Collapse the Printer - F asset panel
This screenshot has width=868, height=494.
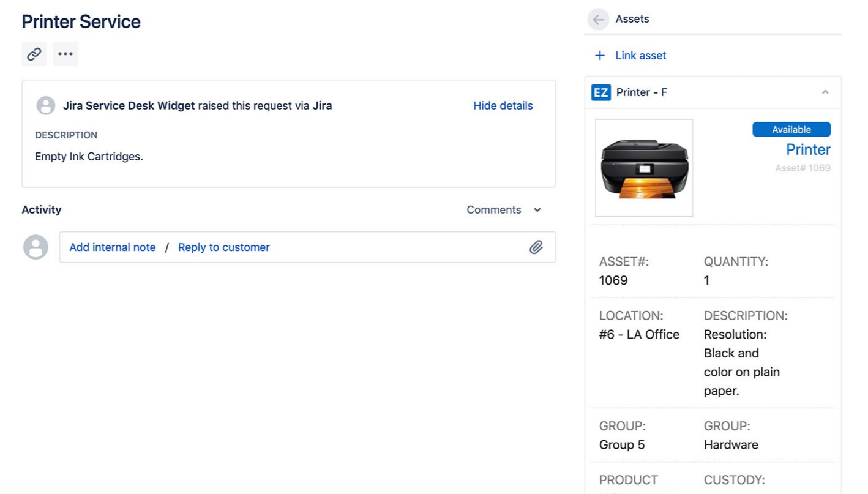pyautogui.click(x=825, y=92)
